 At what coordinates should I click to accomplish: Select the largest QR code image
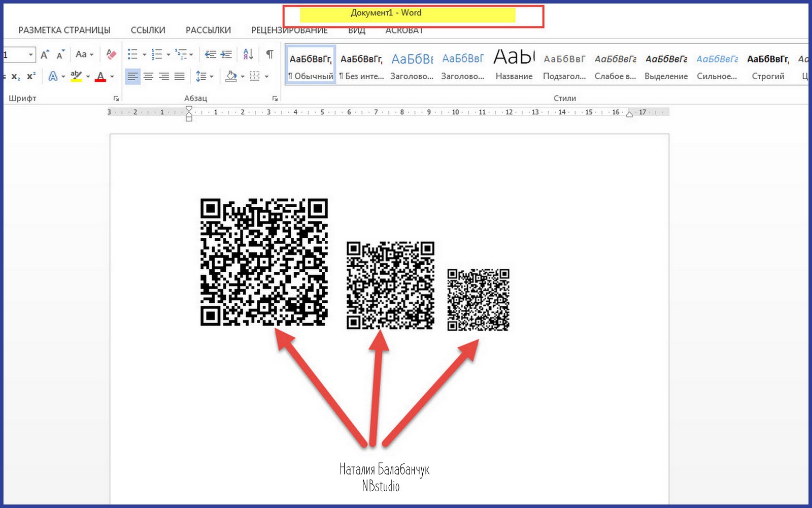[x=264, y=262]
